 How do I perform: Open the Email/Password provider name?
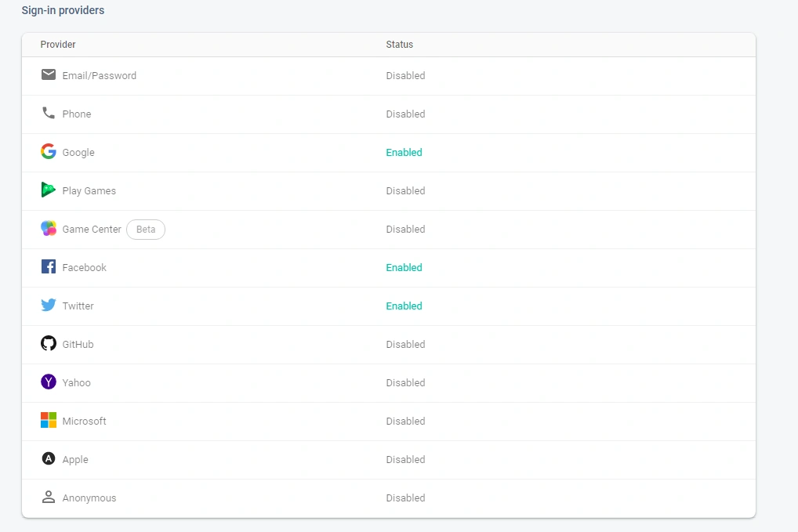[100, 76]
